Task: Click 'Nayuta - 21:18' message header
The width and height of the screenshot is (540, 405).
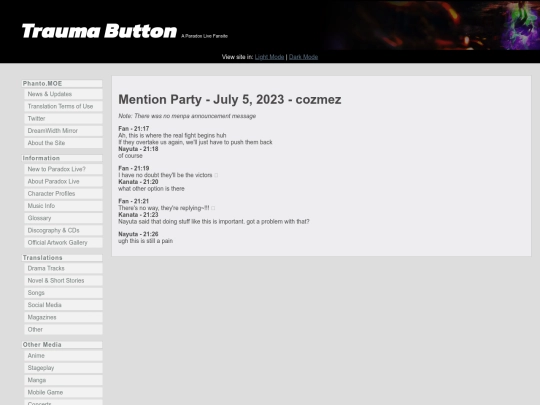Action: (x=138, y=149)
